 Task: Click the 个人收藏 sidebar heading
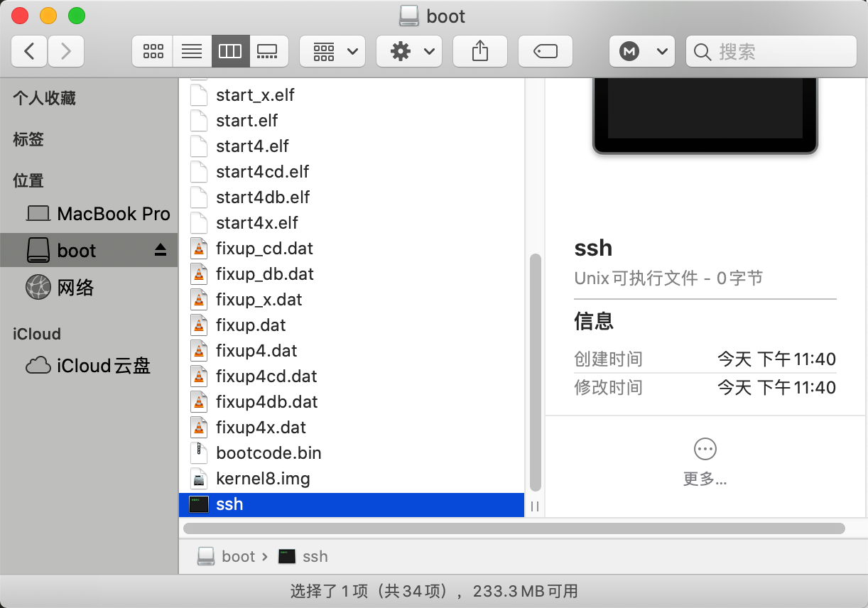click(x=44, y=98)
